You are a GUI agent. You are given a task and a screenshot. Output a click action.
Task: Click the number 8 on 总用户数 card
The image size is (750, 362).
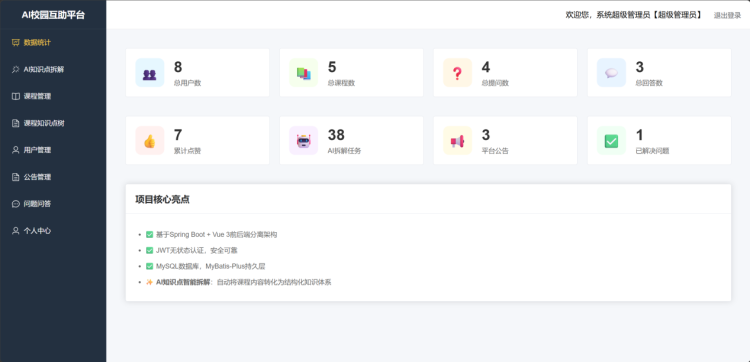pos(178,67)
